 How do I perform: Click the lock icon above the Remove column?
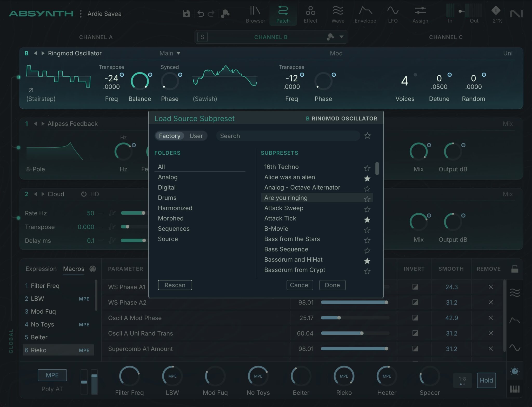coord(515,269)
